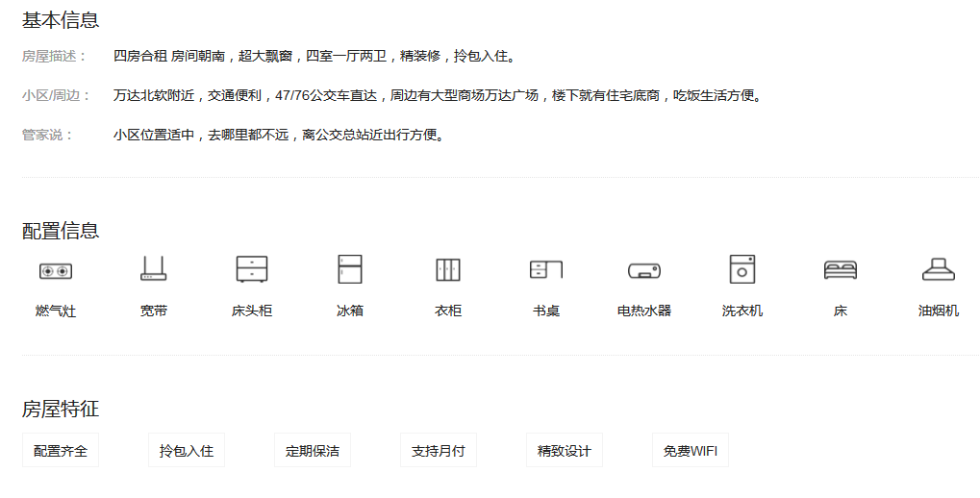Click the bed (床) icon
This screenshot has height=498, width=980.
pos(841,270)
